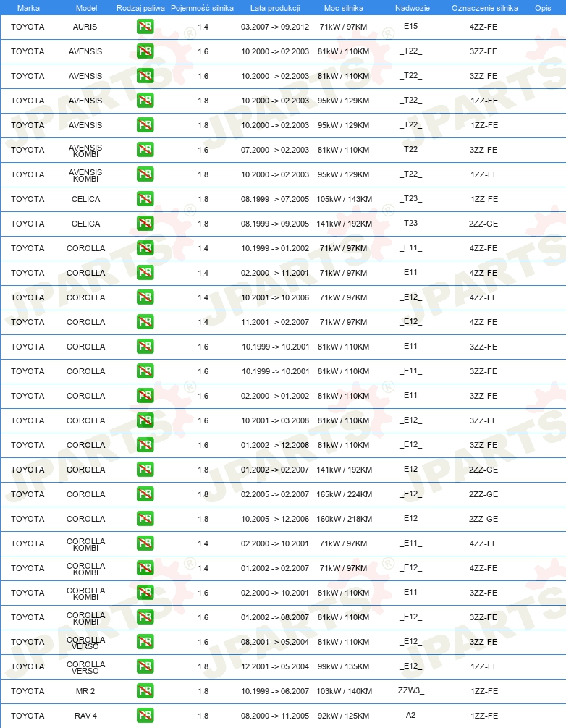Click fuel icon for COROLLA VERSO 99kW row
This screenshot has height=728, width=566.
(145, 666)
